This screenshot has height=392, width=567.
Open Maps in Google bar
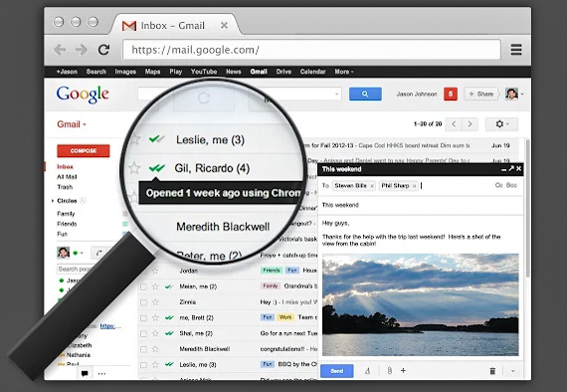pyautogui.click(x=152, y=72)
